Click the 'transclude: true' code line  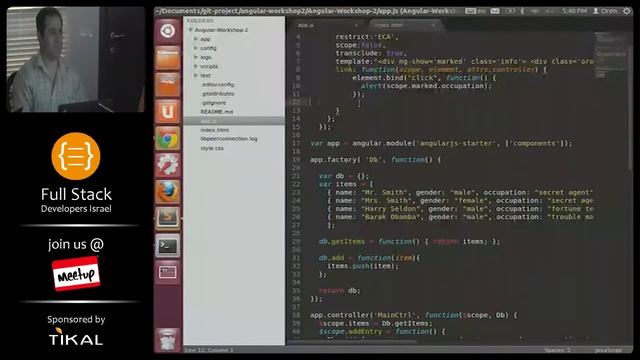point(371,53)
